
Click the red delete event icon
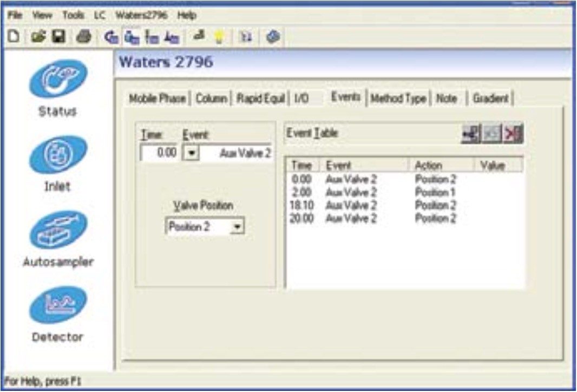pyautogui.click(x=513, y=134)
